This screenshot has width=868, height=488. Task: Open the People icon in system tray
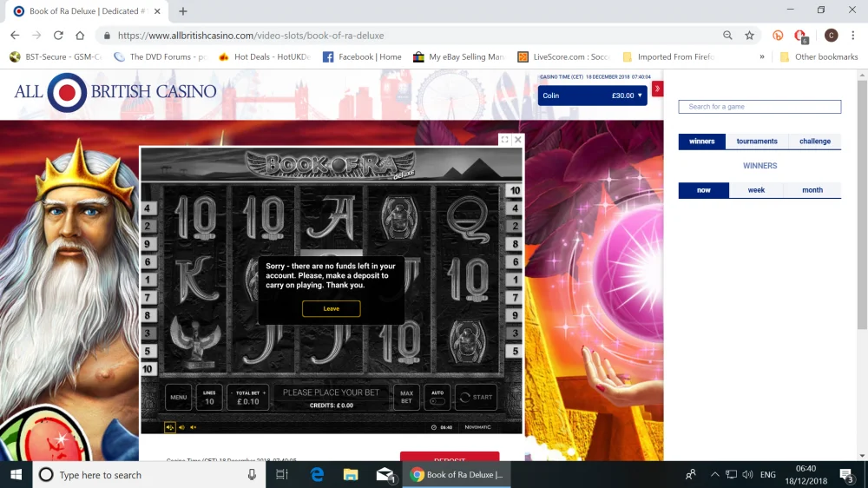[x=691, y=475]
